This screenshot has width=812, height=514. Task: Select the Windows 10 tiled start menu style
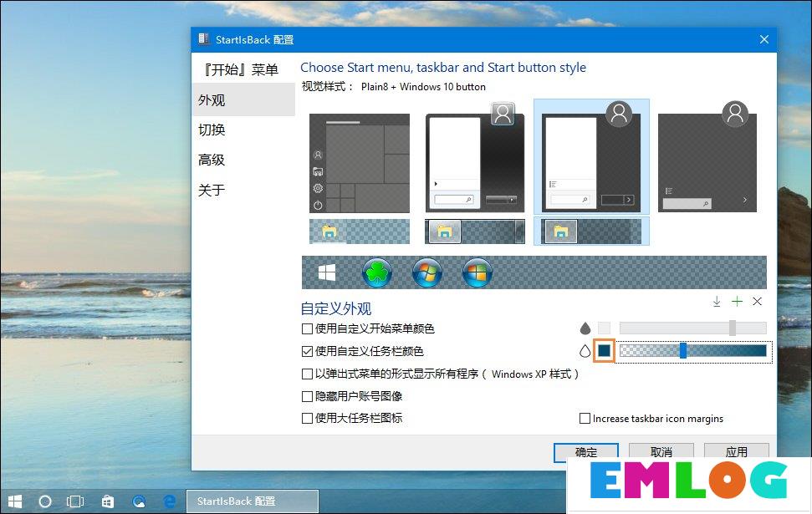[x=360, y=163]
